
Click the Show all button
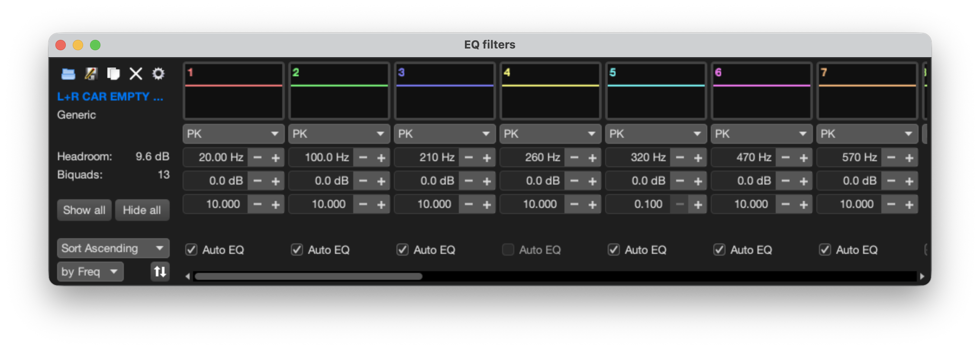(x=84, y=210)
